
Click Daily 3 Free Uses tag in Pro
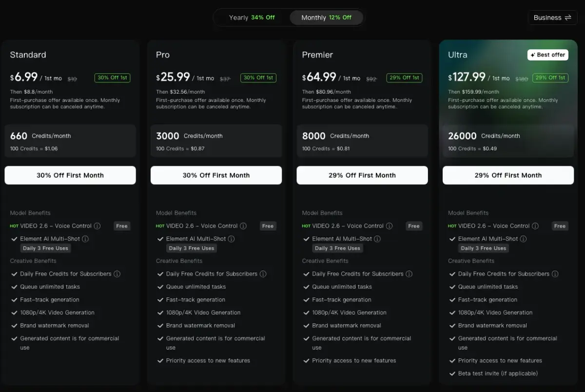coord(192,248)
